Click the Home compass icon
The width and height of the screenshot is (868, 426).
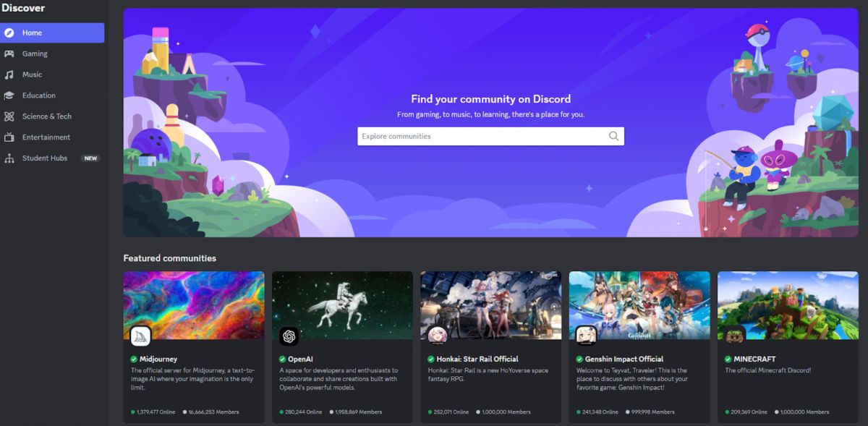(x=9, y=33)
